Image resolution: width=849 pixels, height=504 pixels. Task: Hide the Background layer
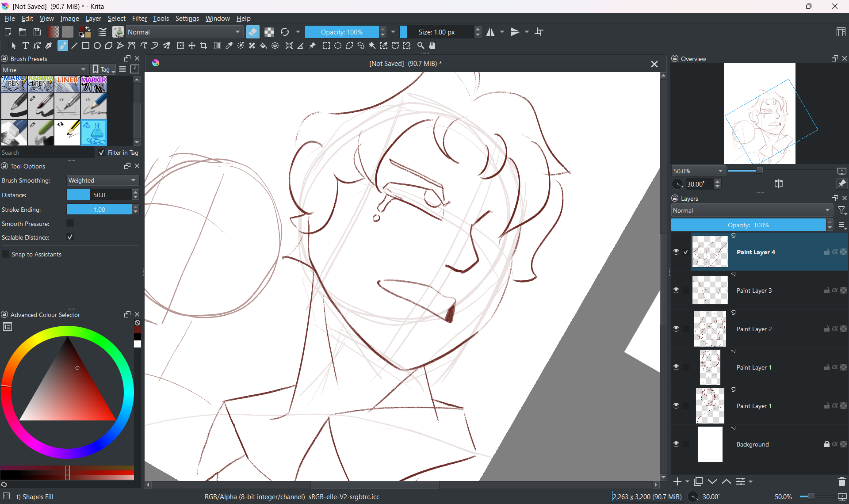point(676,444)
